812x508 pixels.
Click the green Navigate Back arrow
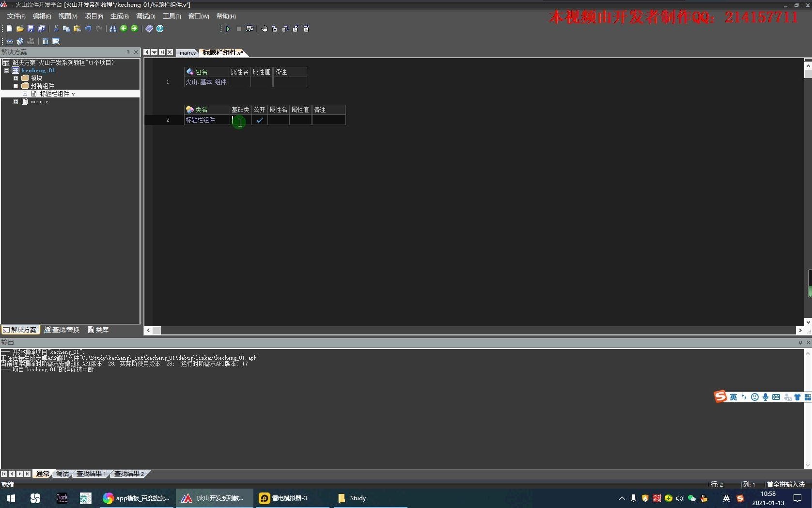pos(124,29)
